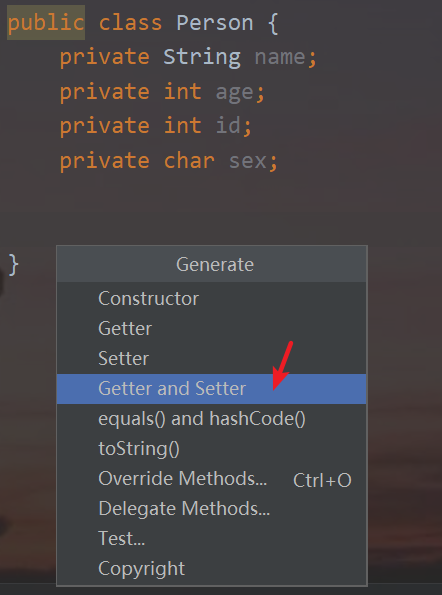Choose the Getter option
The image size is (442, 595).
[211, 329]
